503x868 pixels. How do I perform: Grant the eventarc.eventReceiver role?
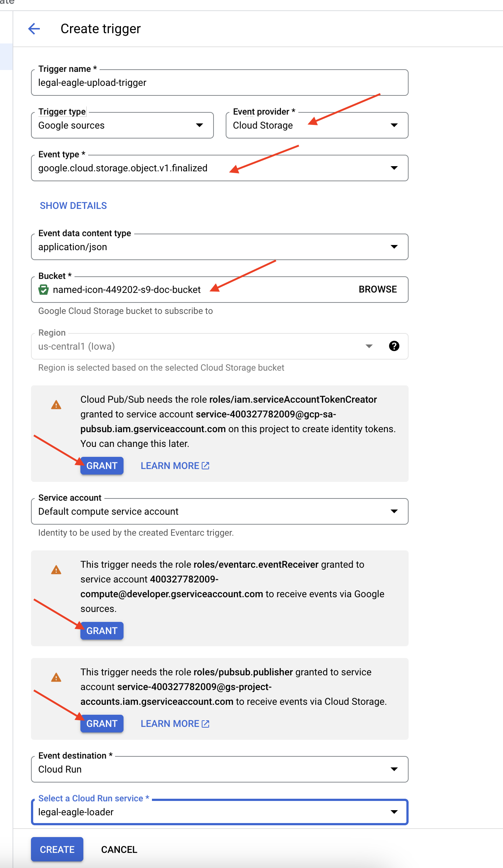pos(102,631)
